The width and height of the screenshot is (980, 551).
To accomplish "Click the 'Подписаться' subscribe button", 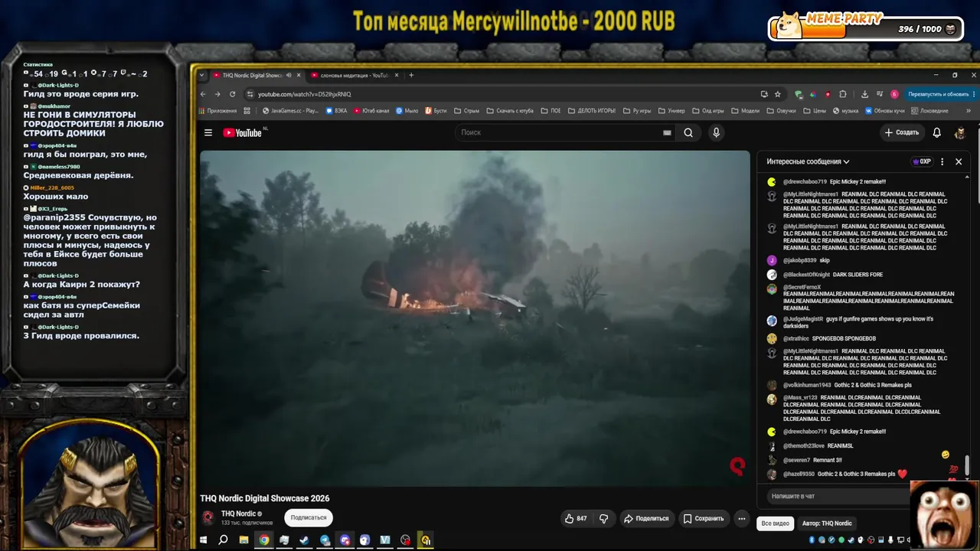I will click(309, 518).
